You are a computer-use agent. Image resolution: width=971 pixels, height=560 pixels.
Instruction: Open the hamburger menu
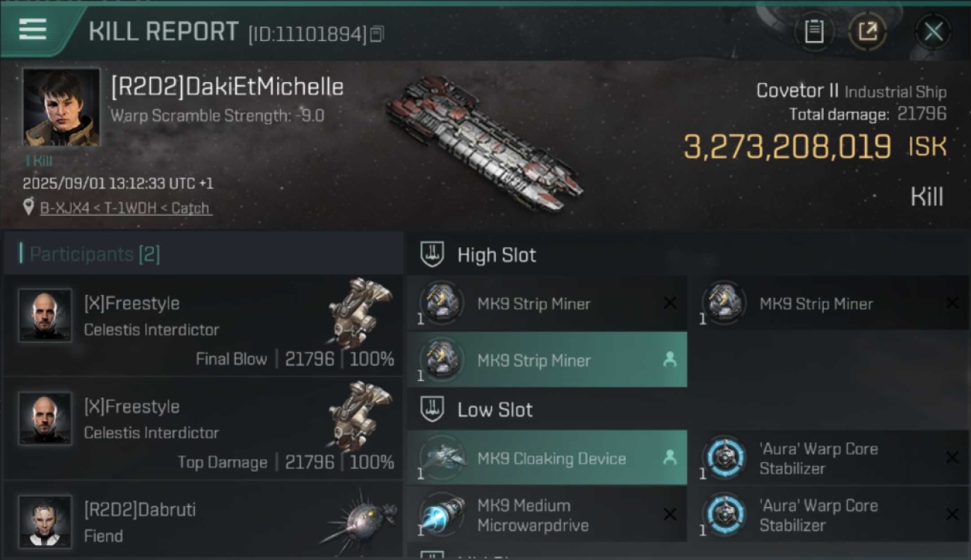tap(33, 30)
